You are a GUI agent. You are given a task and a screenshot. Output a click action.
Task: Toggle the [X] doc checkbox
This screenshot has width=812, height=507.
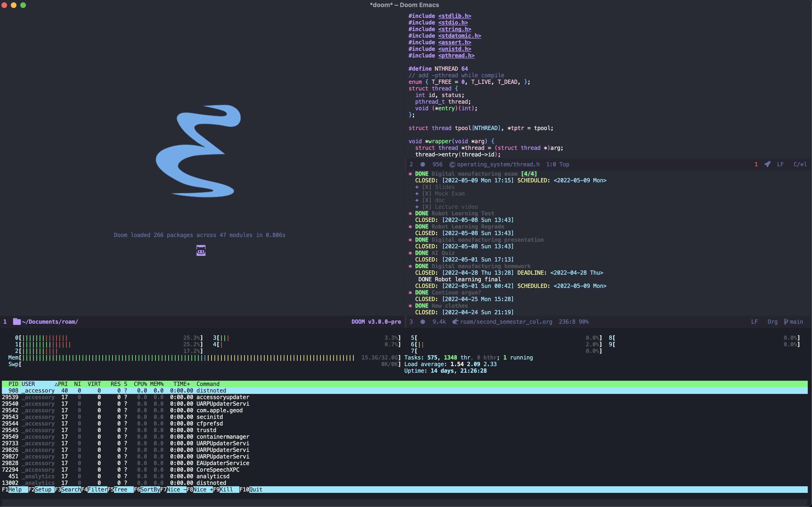[x=427, y=200]
